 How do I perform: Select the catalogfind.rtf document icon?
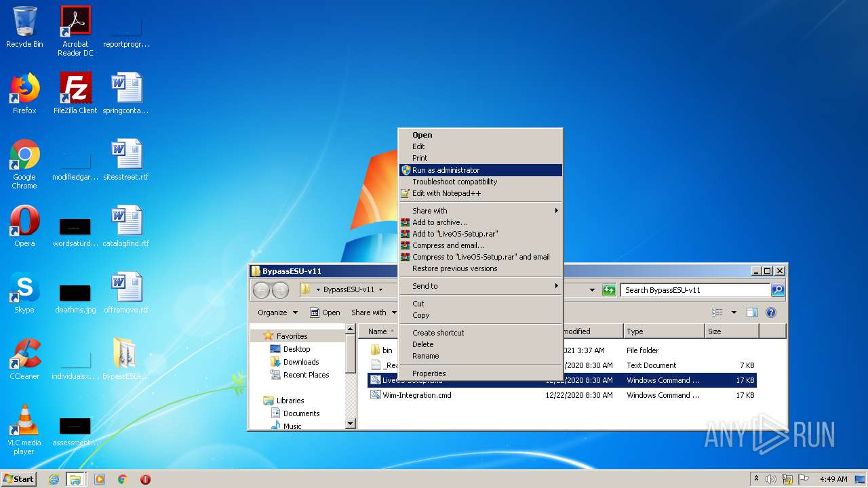pyautogui.click(x=126, y=226)
